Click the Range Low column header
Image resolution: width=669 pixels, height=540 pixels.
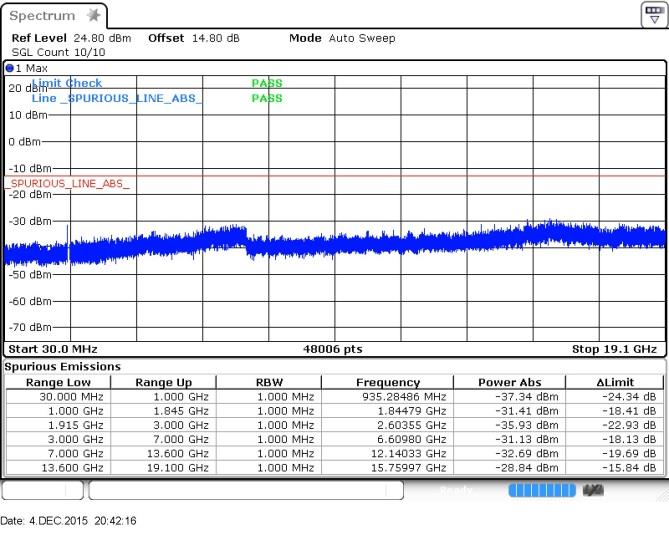pos(58,382)
